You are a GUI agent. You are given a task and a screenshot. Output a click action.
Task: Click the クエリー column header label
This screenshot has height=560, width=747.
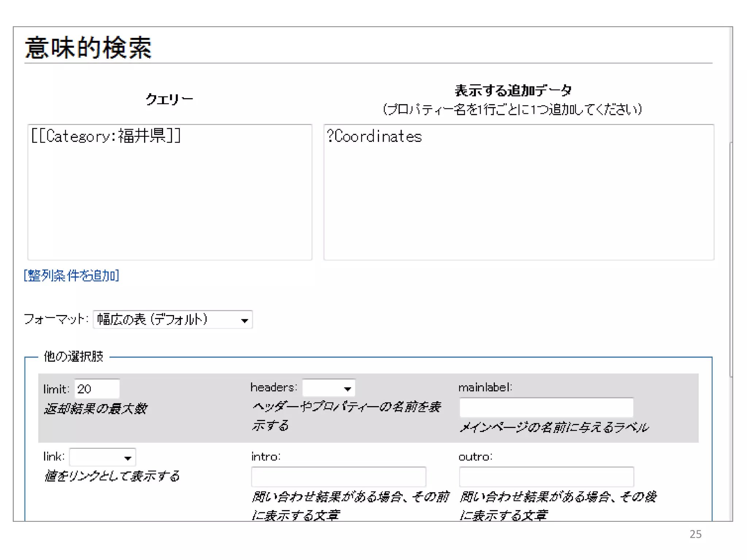click(x=169, y=99)
